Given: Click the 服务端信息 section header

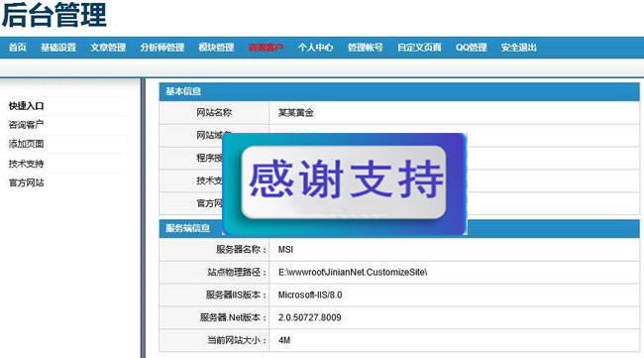Looking at the screenshot, I should click(399, 228).
